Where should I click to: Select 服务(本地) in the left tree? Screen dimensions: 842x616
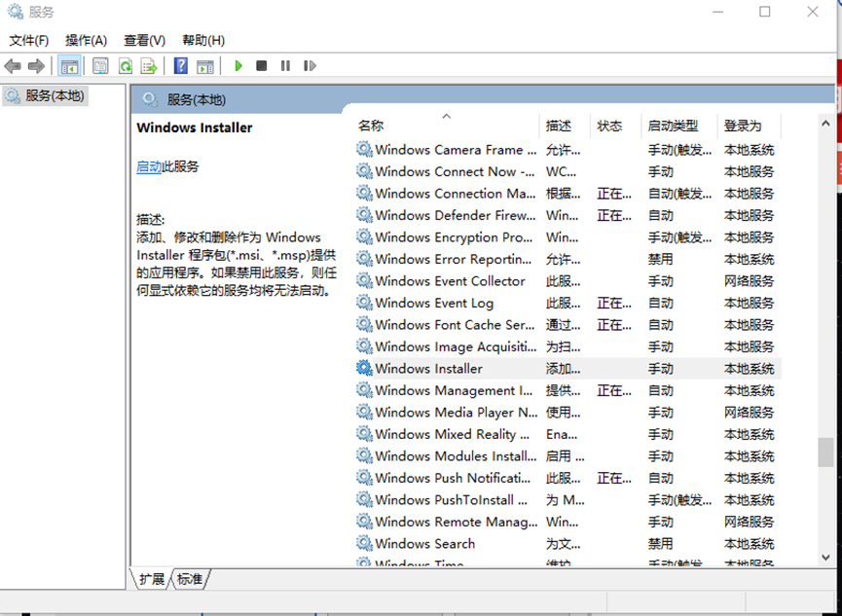(x=45, y=96)
